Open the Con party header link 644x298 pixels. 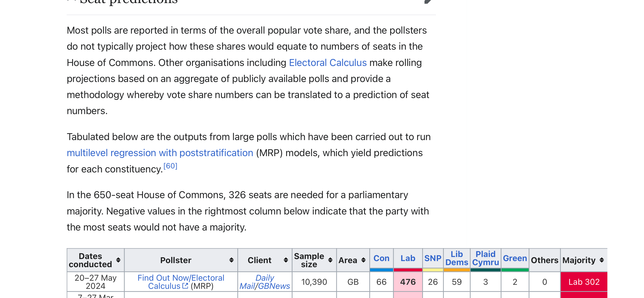(x=382, y=258)
